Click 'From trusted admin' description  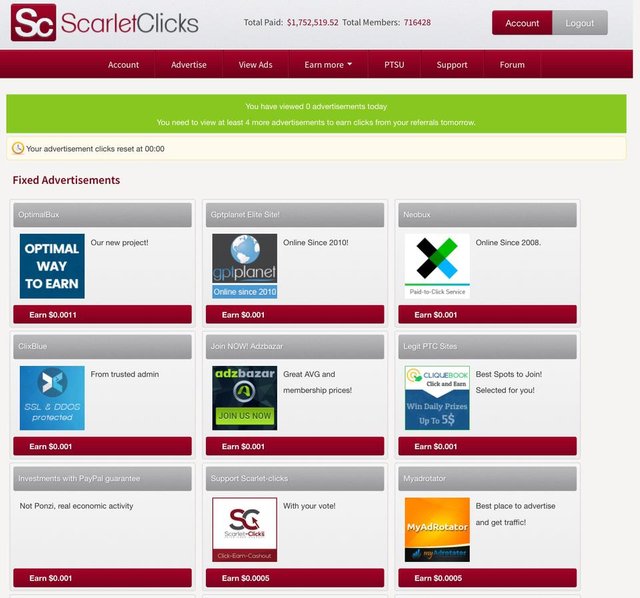125,374
